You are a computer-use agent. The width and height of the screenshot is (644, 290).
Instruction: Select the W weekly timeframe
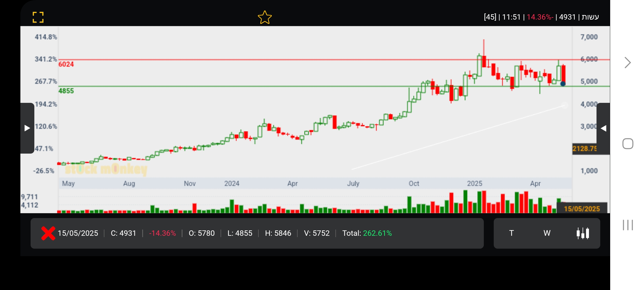pyautogui.click(x=547, y=233)
